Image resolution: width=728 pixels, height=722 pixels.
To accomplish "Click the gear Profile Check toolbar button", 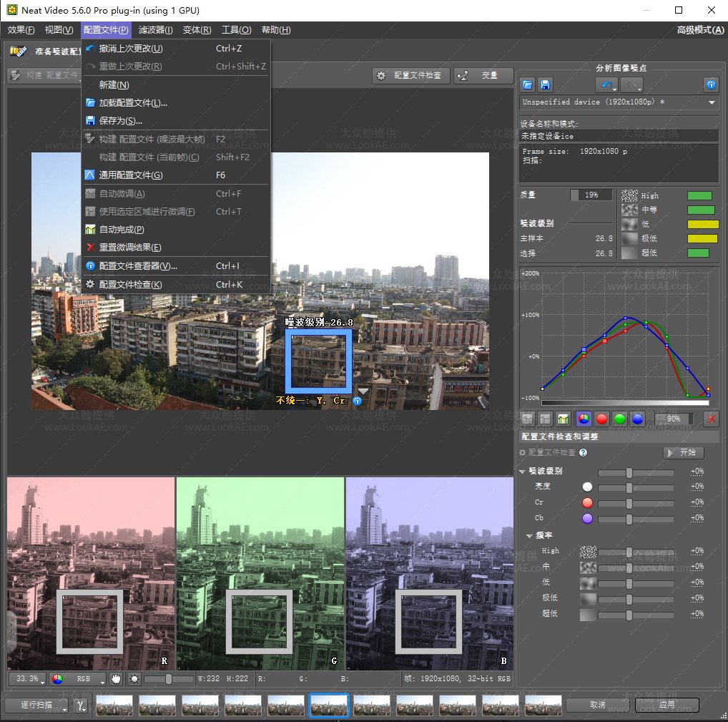I will coord(410,75).
